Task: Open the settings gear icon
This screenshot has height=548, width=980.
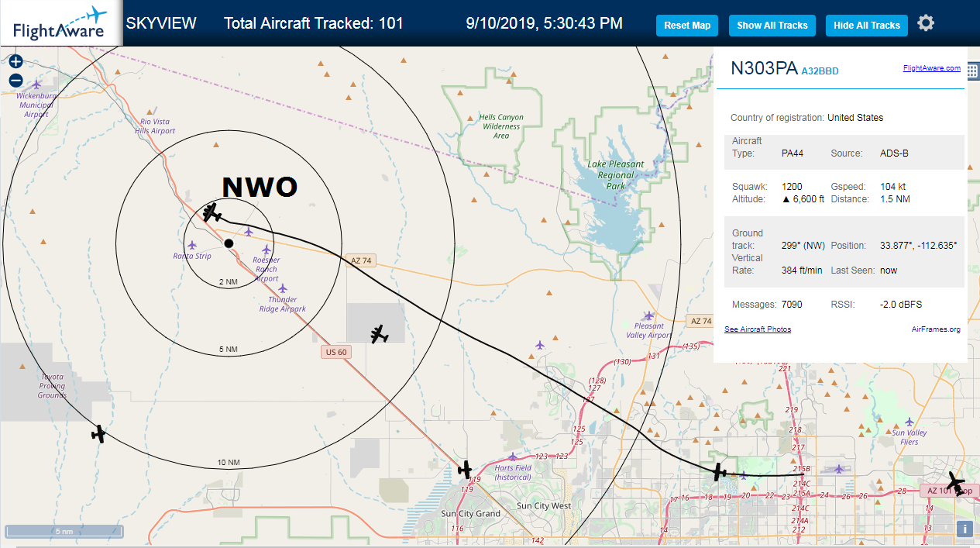Action: (925, 23)
